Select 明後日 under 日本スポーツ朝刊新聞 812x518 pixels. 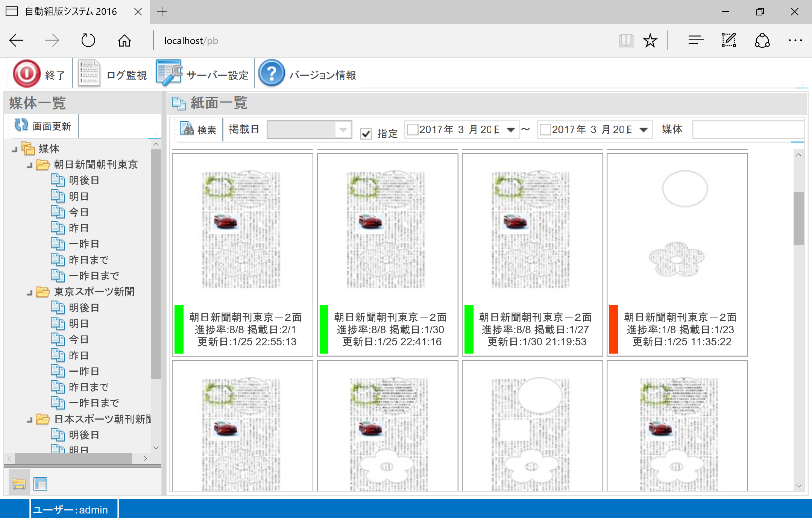click(84, 435)
